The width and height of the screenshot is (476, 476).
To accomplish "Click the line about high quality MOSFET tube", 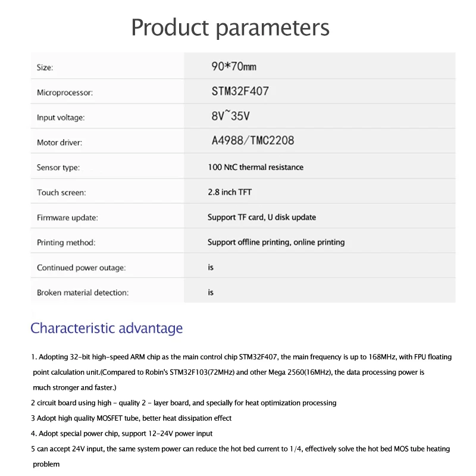I will [x=131, y=418].
